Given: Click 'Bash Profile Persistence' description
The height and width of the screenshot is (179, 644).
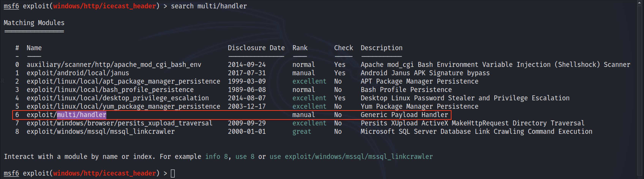Looking at the screenshot, I should (x=406, y=90).
